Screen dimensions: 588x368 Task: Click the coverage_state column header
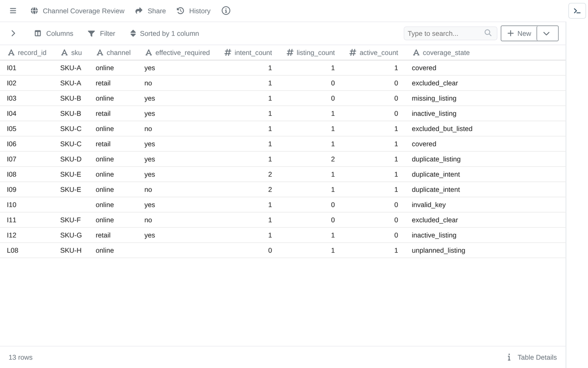pyautogui.click(x=441, y=53)
